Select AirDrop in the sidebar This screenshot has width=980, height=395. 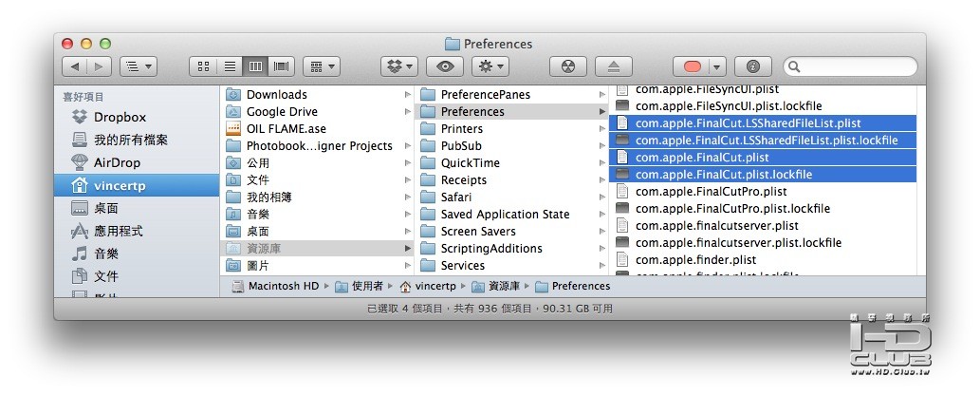pos(137,162)
